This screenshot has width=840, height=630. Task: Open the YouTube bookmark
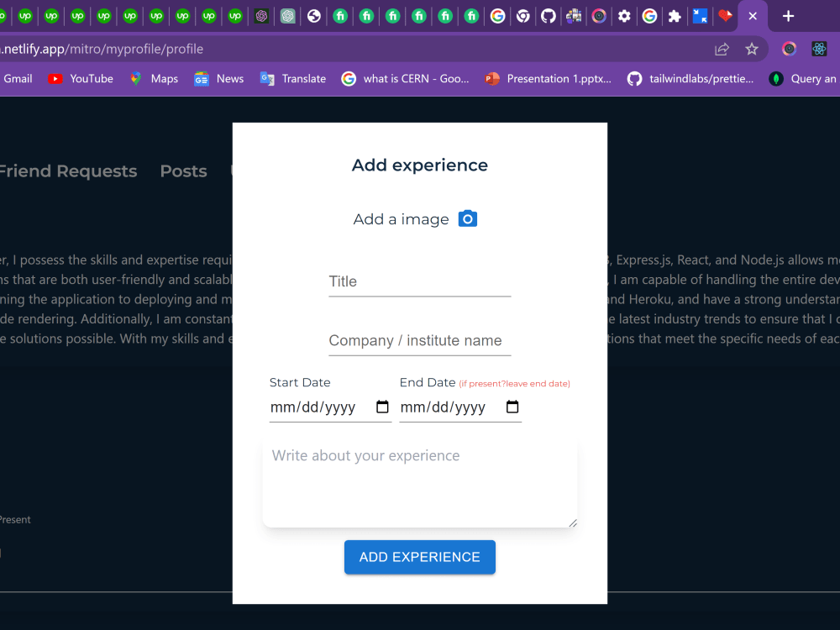[81, 79]
